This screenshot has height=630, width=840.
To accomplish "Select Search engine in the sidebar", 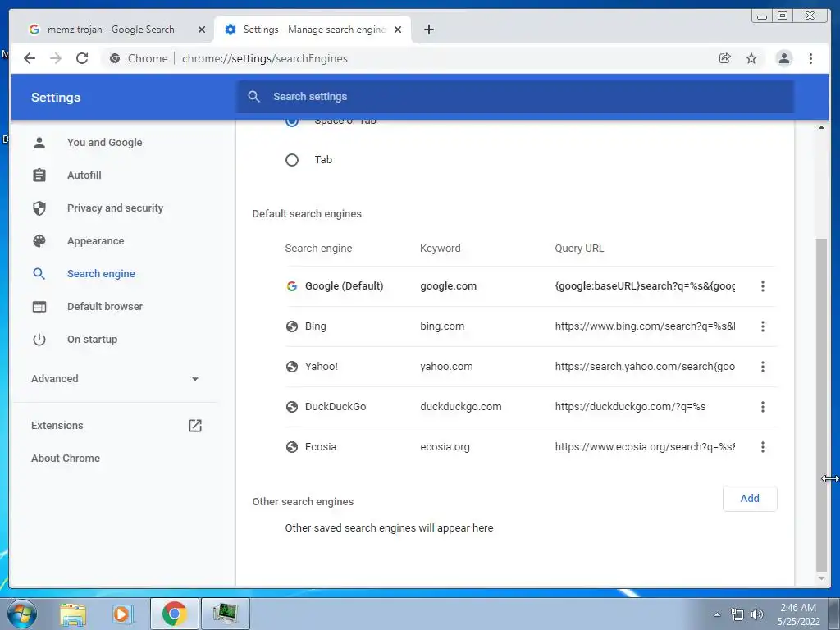I will coord(101,274).
